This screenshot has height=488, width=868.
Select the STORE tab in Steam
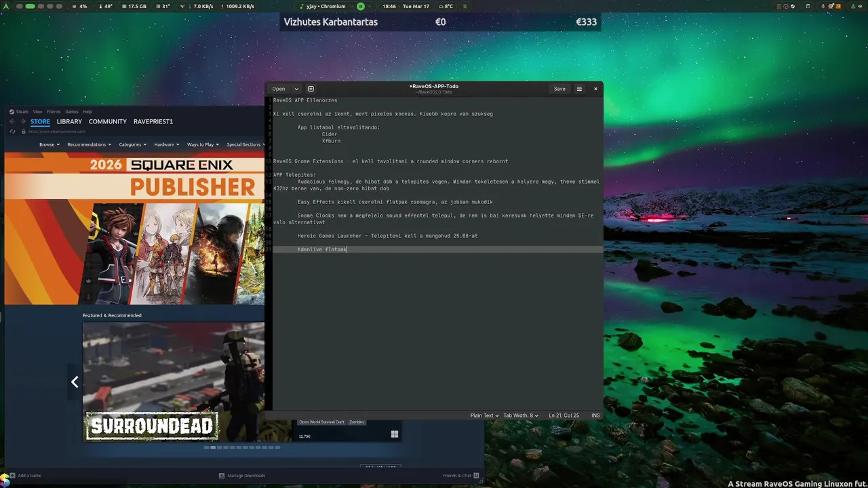(x=40, y=121)
